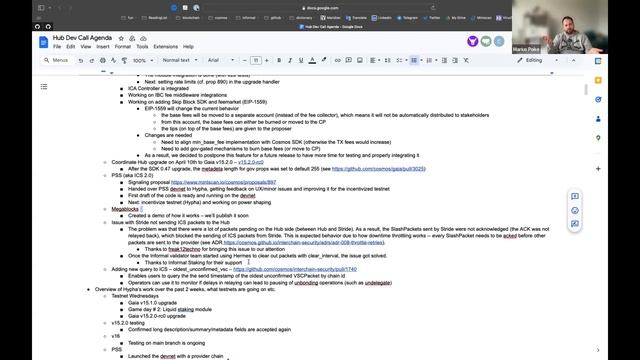
Task: Run spelling and grammar check
Action: [113, 60]
